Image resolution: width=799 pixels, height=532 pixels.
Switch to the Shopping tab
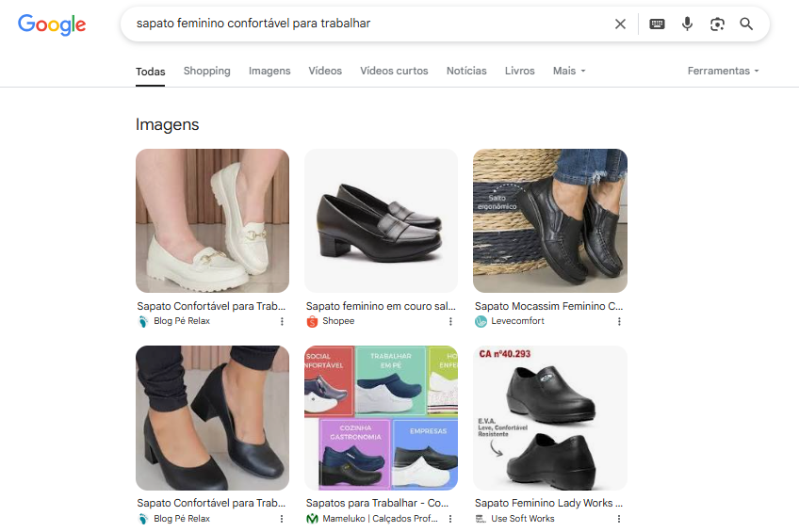[206, 71]
